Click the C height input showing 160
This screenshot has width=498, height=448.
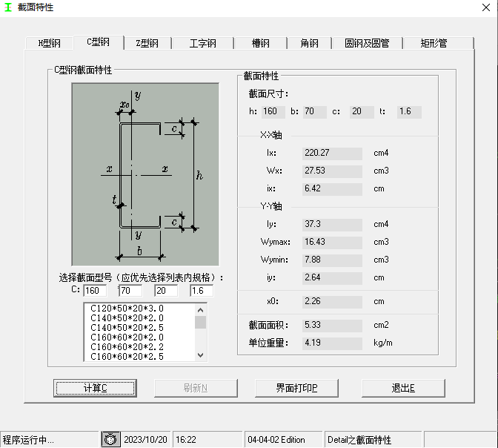click(95, 291)
